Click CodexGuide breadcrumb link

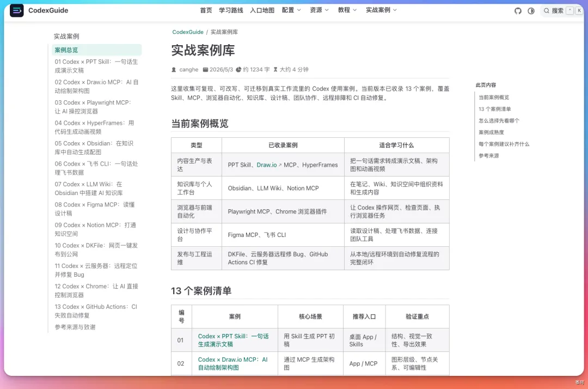point(187,32)
